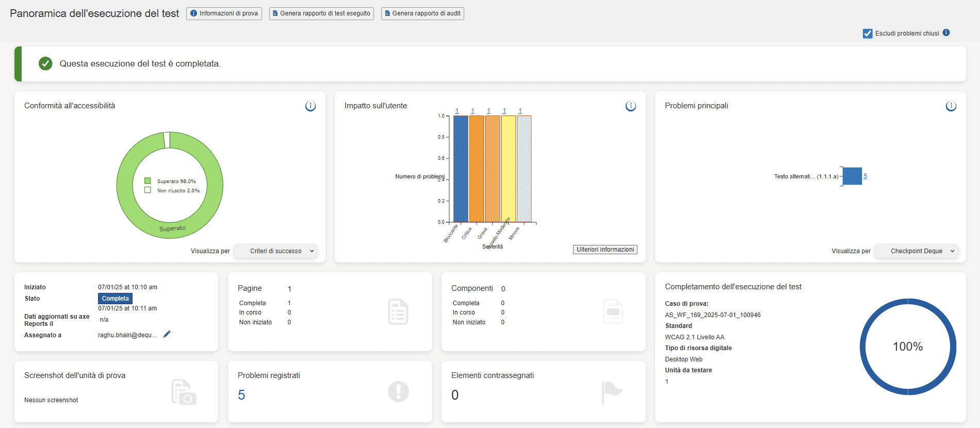
Task: Click the Screenshot dell'unità di prova camera icon
Action: 184,392
